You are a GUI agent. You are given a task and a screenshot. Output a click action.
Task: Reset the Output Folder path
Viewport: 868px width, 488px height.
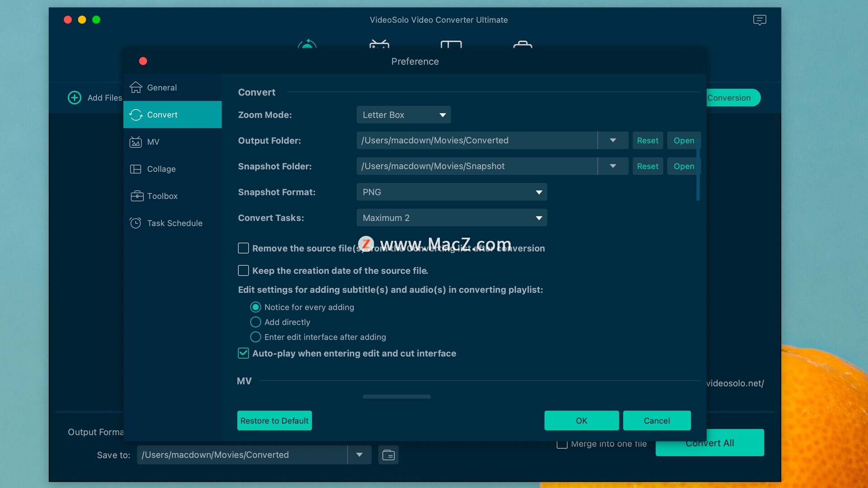tap(647, 141)
